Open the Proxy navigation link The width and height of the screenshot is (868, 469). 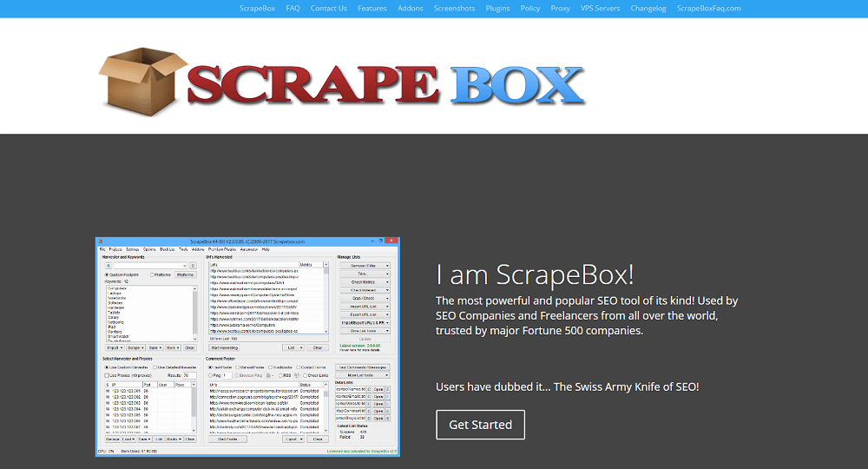coord(560,9)
